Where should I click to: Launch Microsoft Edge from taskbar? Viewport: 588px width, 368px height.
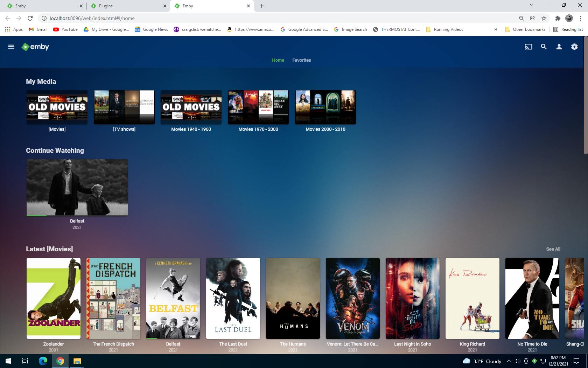[x=43, y=361]
